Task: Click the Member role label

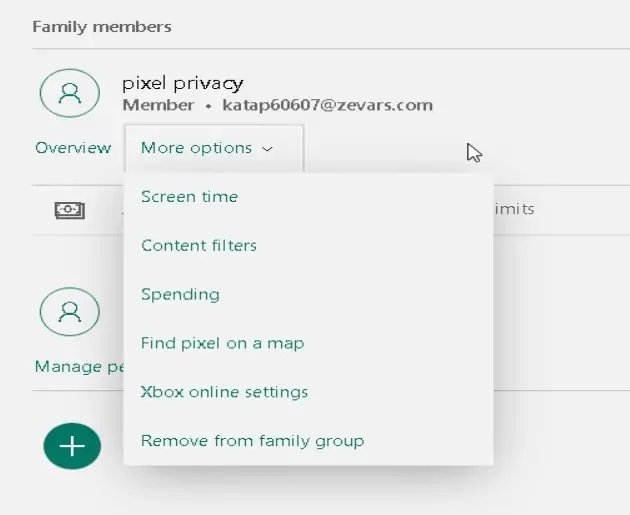Action: click(x=159, y=105)
